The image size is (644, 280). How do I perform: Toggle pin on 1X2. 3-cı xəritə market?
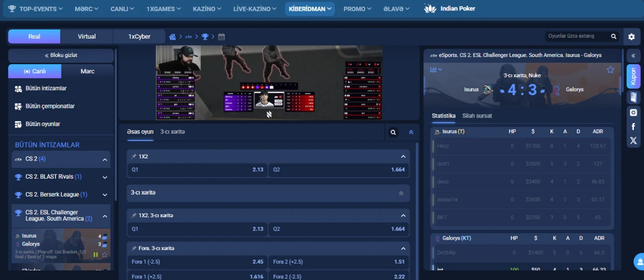(x=134, y=216)
